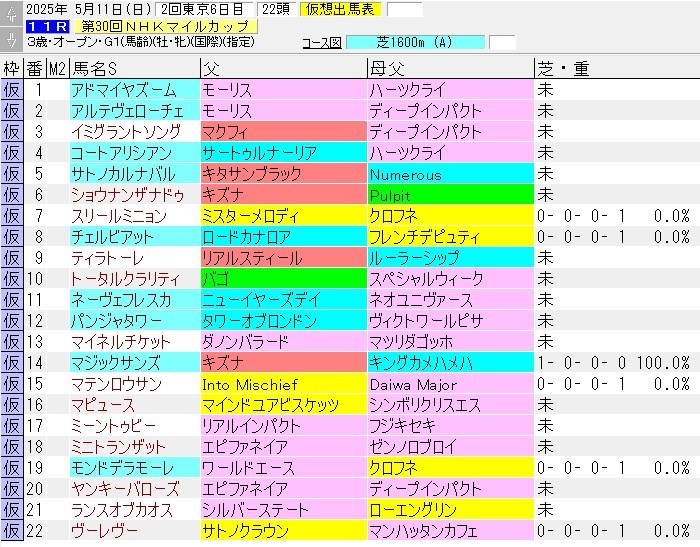Select horse コートアリシアン

[135, 153]
